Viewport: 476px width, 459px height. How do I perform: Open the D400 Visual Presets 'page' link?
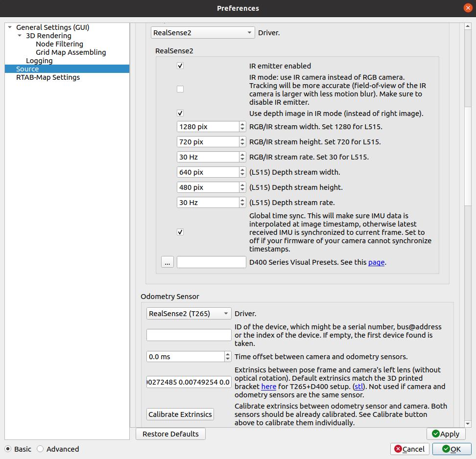tap(376, 262)
